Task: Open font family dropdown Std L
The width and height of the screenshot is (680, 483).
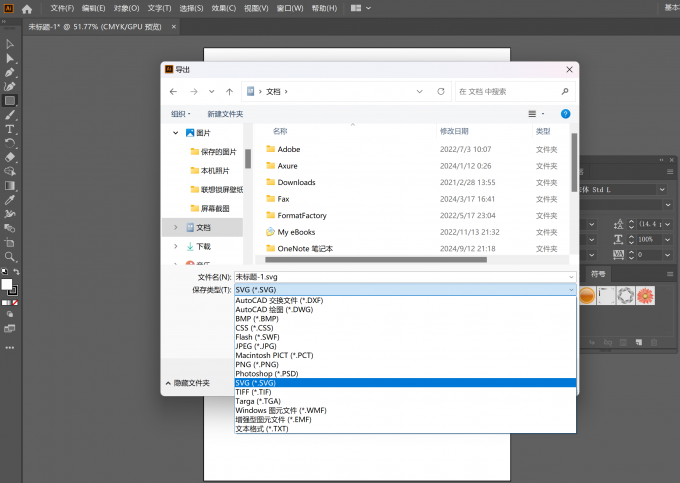Action: pos(662,189)
